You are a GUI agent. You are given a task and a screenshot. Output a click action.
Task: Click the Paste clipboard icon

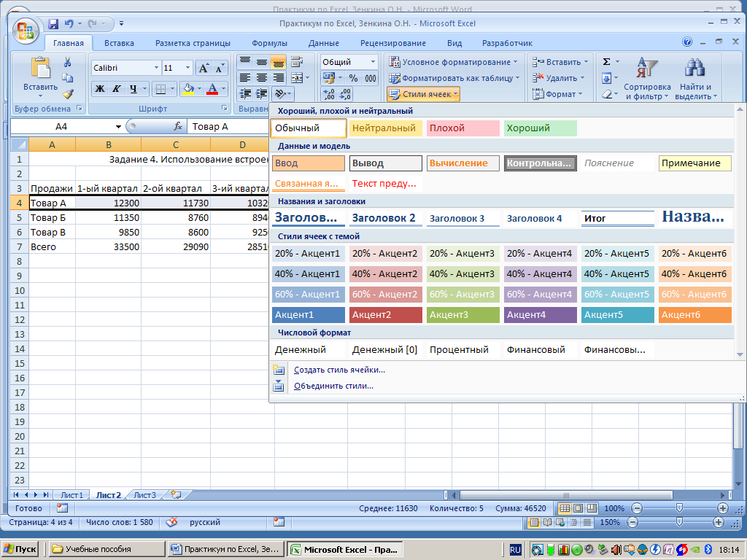pyautogui.click(x=41, y=68)
